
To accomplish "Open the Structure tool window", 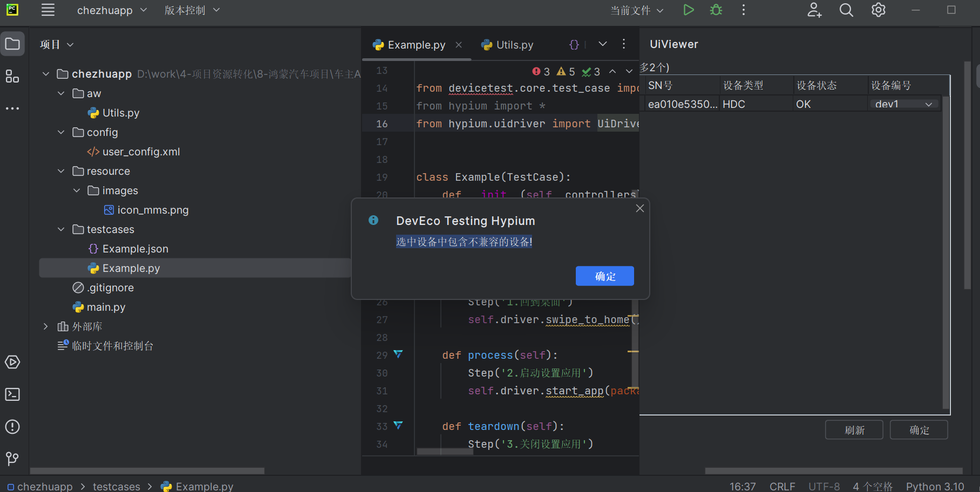I will 12,77.
